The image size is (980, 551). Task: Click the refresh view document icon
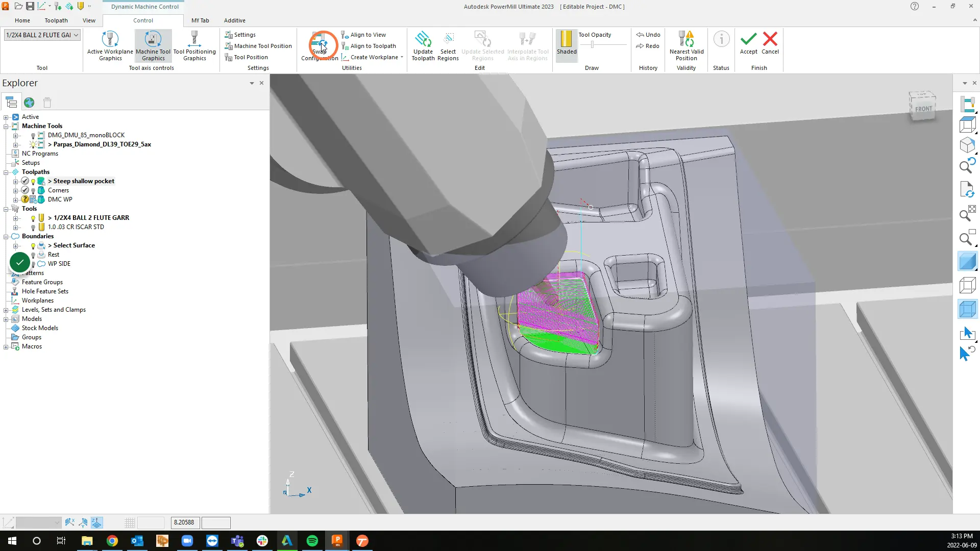[968, 189]
